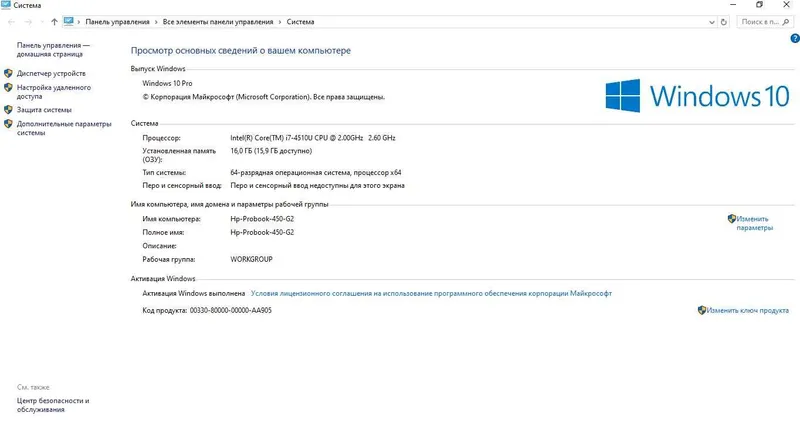800x422 pixels.
Task: Click the shield icon next to 'Изменить параметры'
Action: click(x=732, y=219)
